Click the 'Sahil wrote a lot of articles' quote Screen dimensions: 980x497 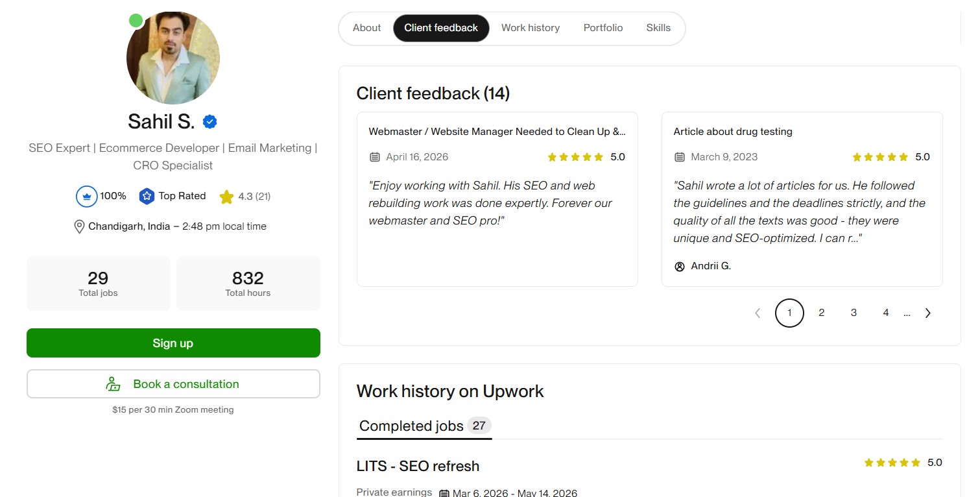tap(799, 212)
